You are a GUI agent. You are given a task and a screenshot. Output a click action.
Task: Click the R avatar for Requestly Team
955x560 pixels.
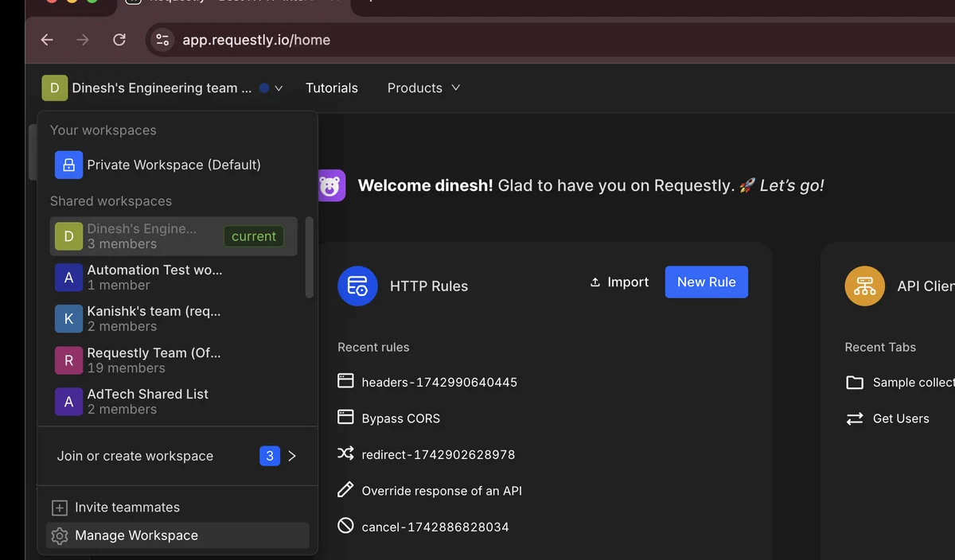pyautogui.click(x=68, y=360)
